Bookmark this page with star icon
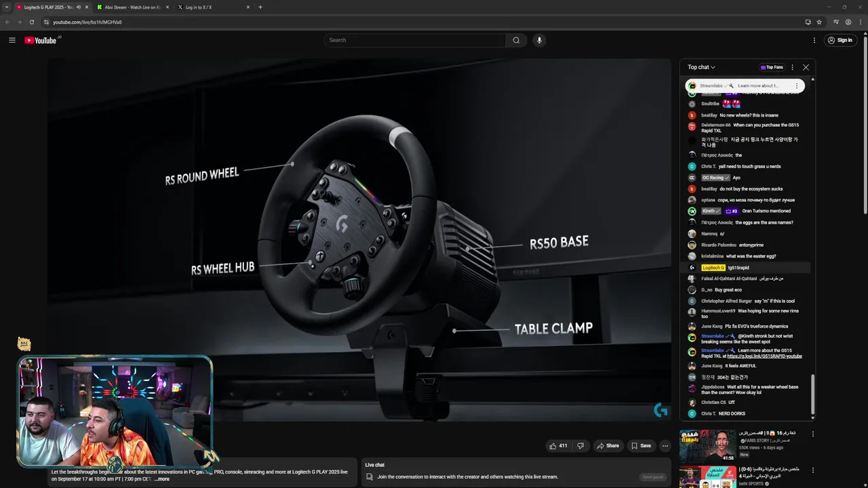This screenshot has height=488, width=868. click(819, 22)
